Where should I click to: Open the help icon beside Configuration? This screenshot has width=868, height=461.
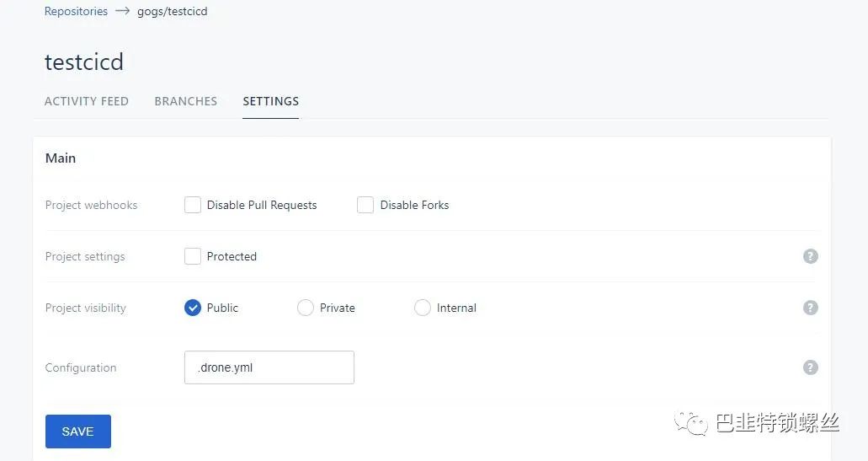point(811,367)
